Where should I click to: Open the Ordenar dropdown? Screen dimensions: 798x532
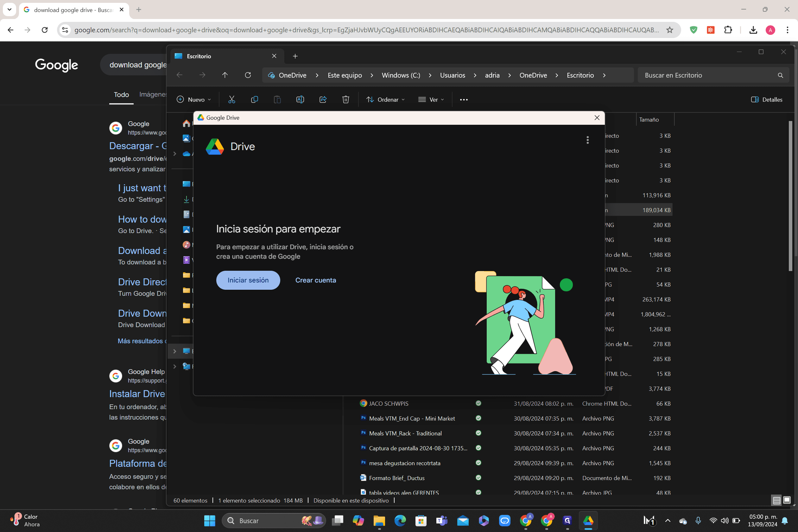click(386, 99)
